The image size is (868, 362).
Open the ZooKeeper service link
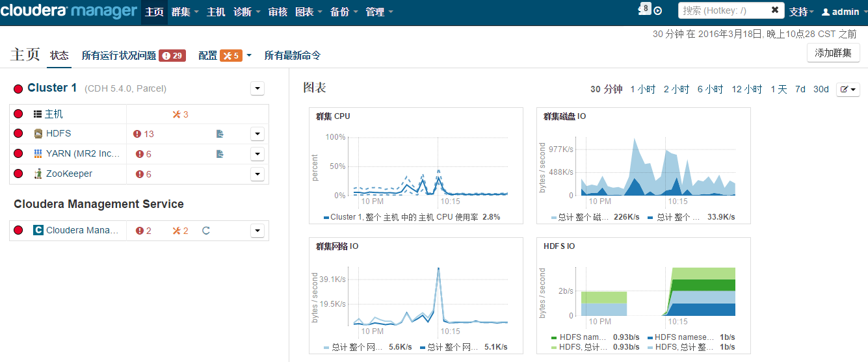69,174
